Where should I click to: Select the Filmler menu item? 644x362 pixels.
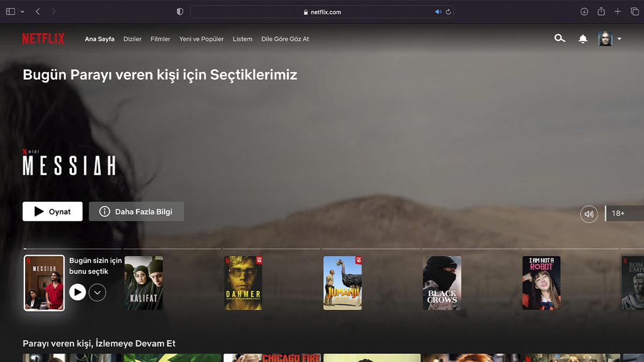click(160, 39)
